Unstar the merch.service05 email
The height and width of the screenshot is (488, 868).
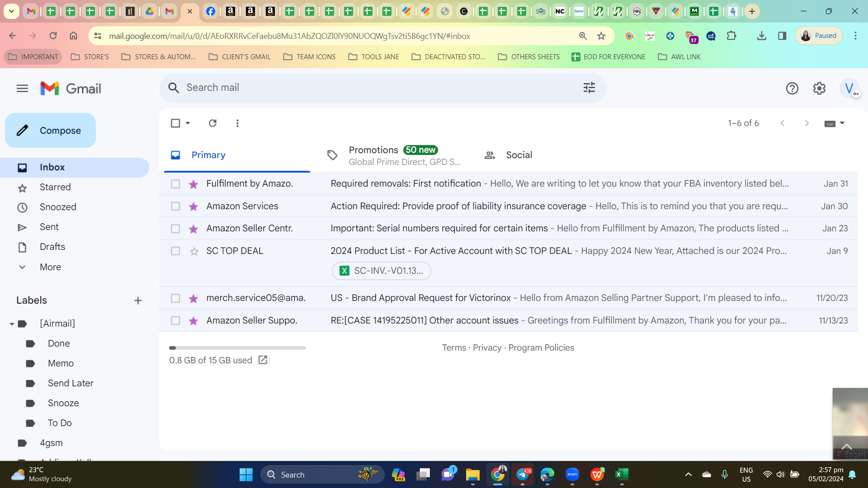(194, 298)
